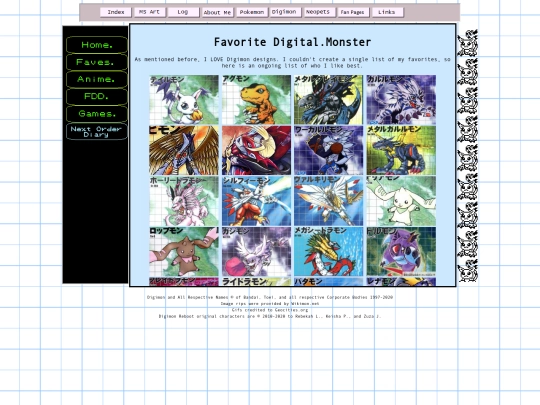Click the purple-background winged Digimon card
Screen dimensions: 540x405
256,251
